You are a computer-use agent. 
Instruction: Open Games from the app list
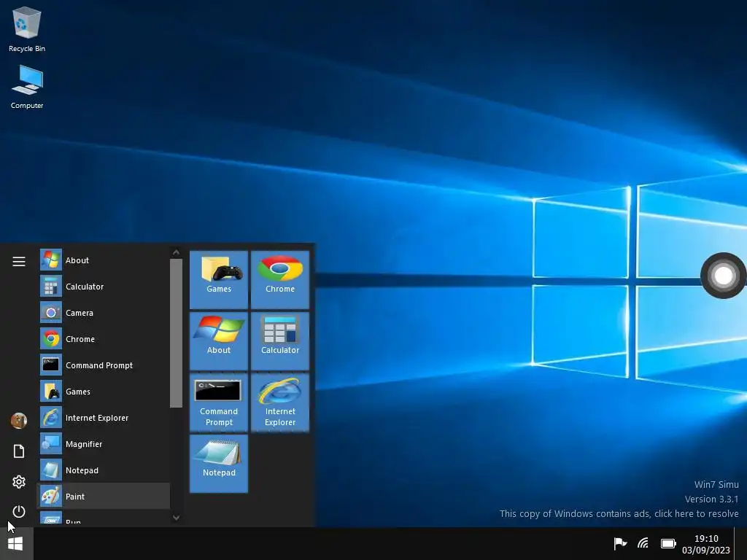point(104,391)
